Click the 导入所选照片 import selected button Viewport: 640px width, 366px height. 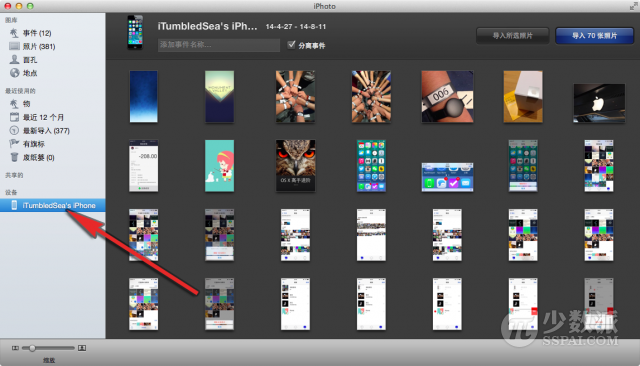tap(512, 36)
